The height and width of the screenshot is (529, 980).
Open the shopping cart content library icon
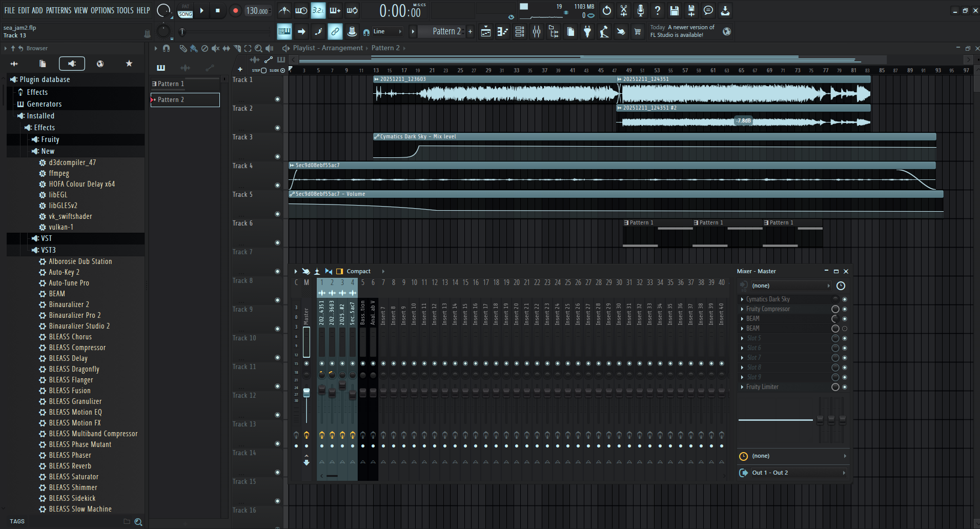pos(638,32)
